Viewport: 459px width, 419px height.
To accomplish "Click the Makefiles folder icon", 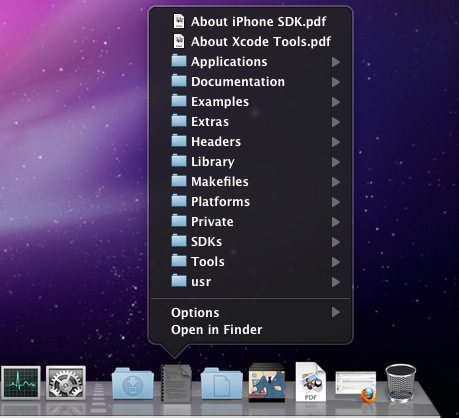I will (179, 181).
